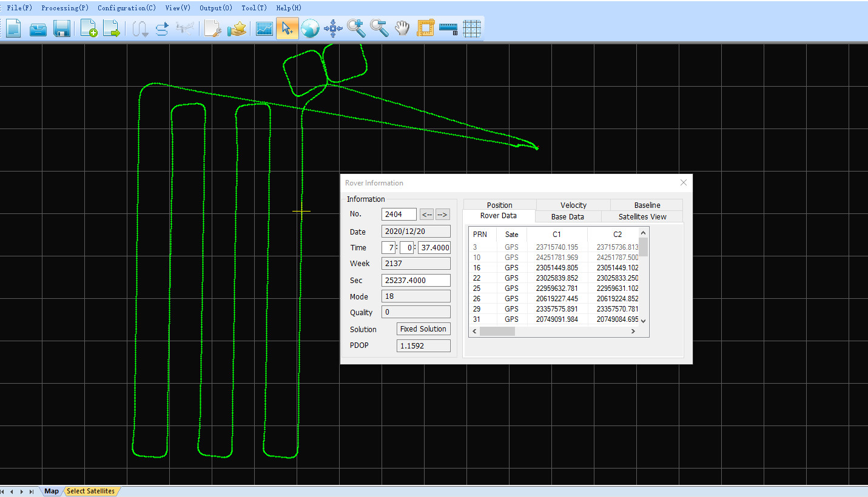Open the line chart plot icon
The height and width of the screenshot is (497, 868).
pyautogui.click(x=264, y=28)
